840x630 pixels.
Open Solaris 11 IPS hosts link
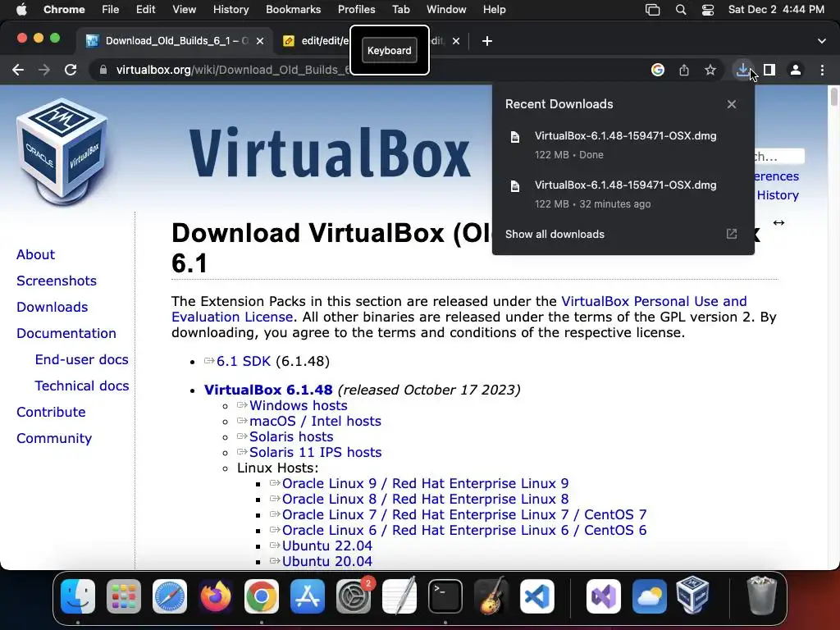(x=315, y=452)
